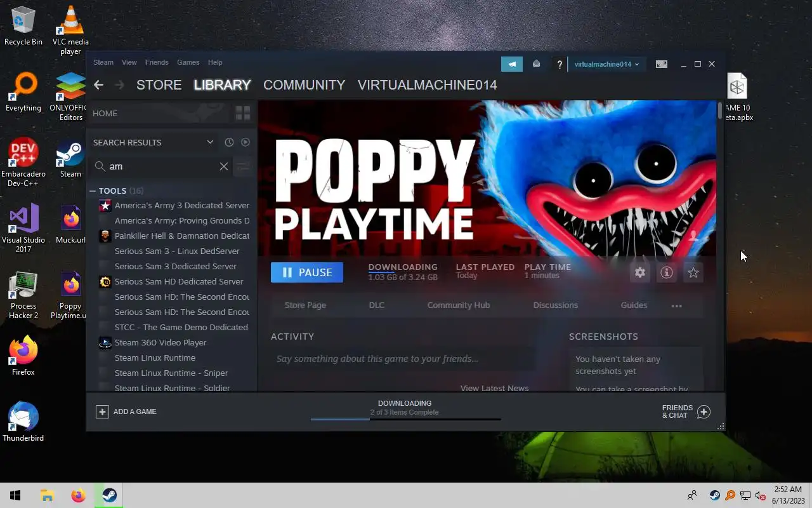The image size is (812, 508).
Task: Open the Muck.url desktop shortcut
Action: pos(70,224)
